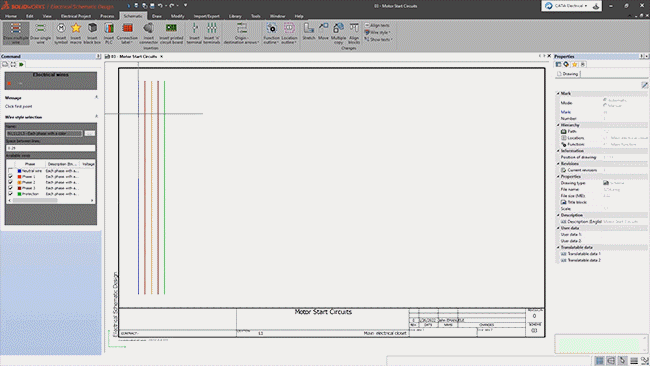Viewport: 650px width, 366px height.
Task: Open the Wire style option
Action: [x=378, y=32]
